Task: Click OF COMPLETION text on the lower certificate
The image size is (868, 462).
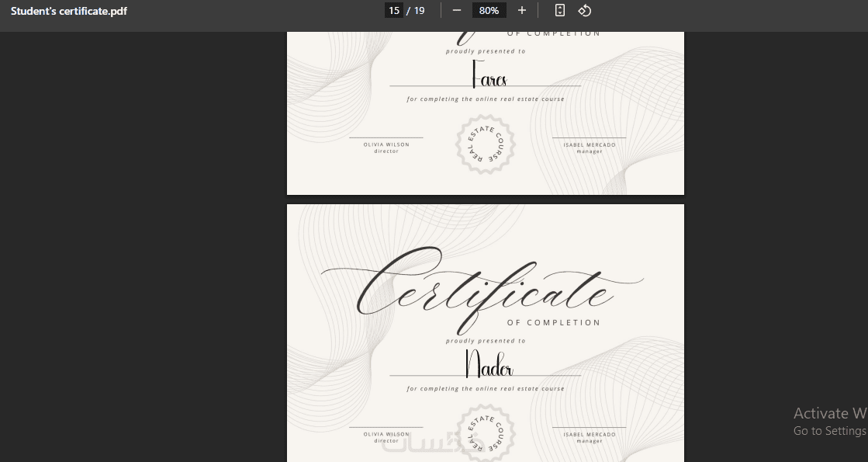Action: [x=554, y=322]
